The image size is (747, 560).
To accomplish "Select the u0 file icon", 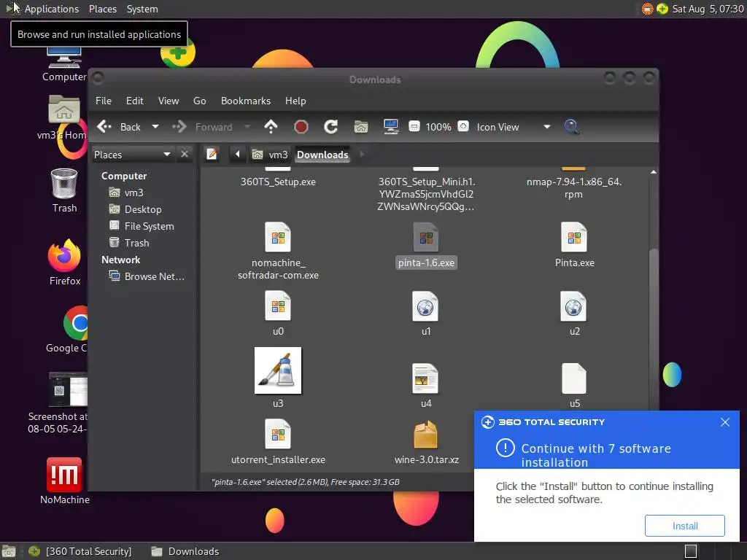I will [x=278, y=306].
